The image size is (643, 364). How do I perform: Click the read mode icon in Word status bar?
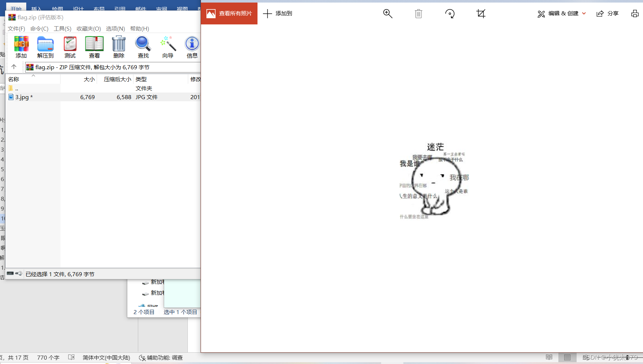tap(549, 357)
